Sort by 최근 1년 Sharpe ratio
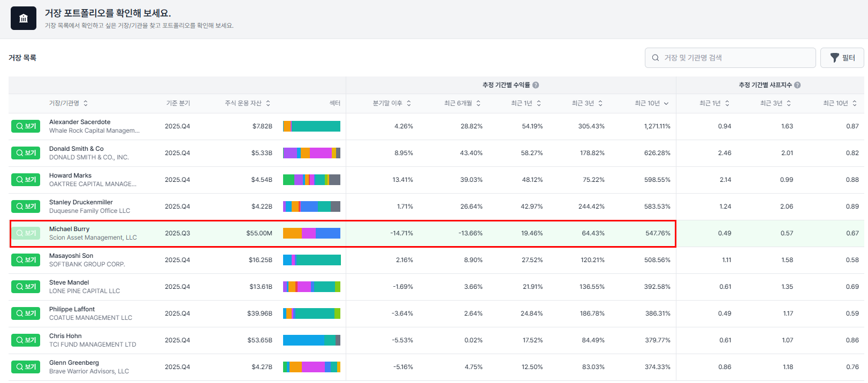 pos(714,103)
